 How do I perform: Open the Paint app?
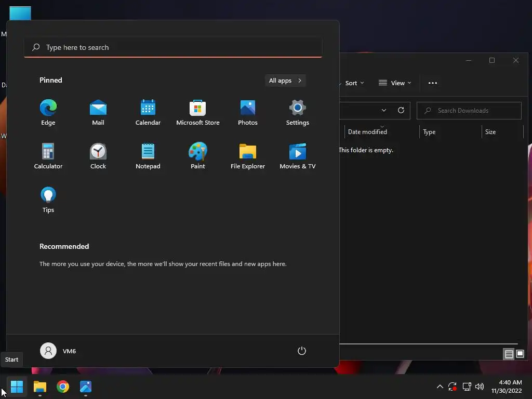pyautogui.click(x=198, y=156)
